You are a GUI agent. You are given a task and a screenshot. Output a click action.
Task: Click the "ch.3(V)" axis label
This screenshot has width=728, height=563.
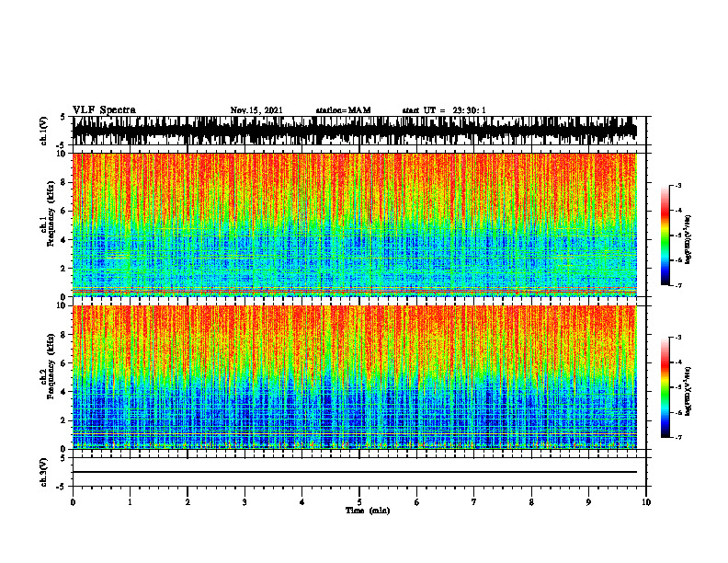tap(44, 472)
